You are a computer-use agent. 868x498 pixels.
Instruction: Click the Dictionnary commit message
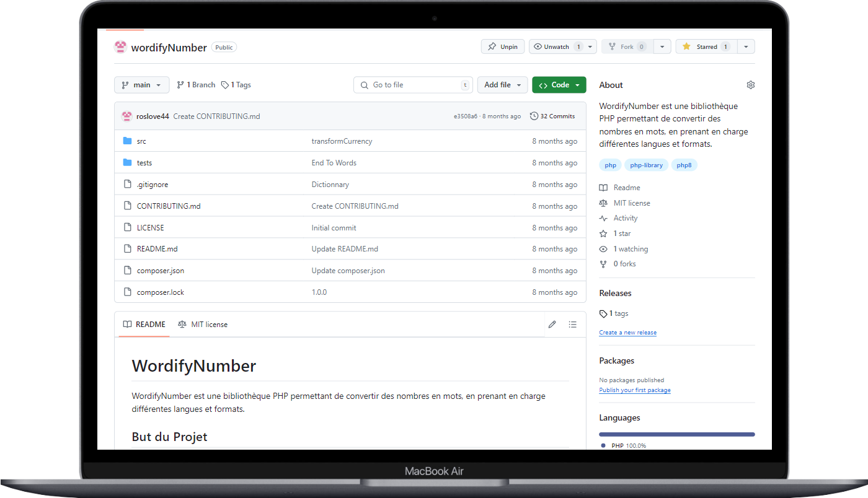(330, 185)
